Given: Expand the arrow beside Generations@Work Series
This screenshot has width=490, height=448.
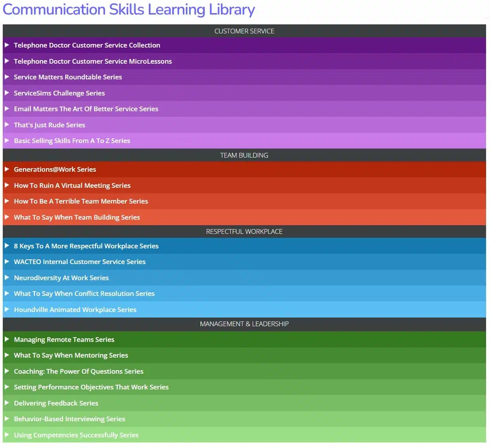Looking at the screenshot, I should click(x=7, y=169).
